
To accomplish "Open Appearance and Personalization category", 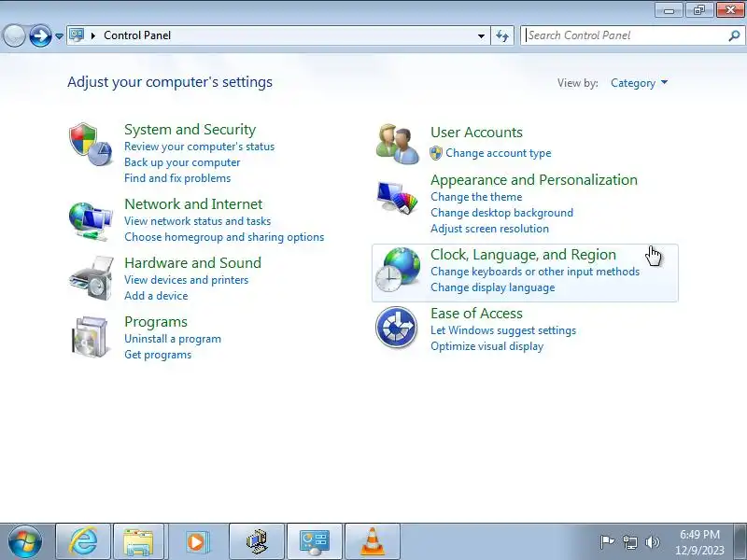I will [x=533, y=180].
